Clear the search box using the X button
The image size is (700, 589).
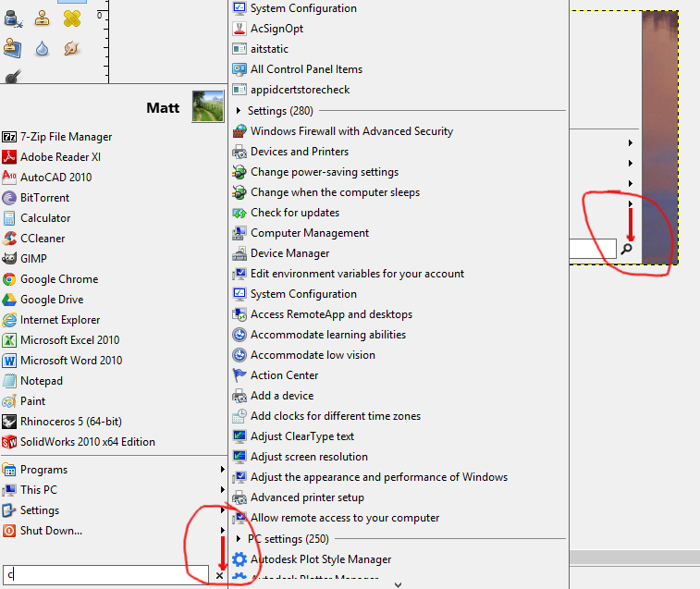[219, 576]
